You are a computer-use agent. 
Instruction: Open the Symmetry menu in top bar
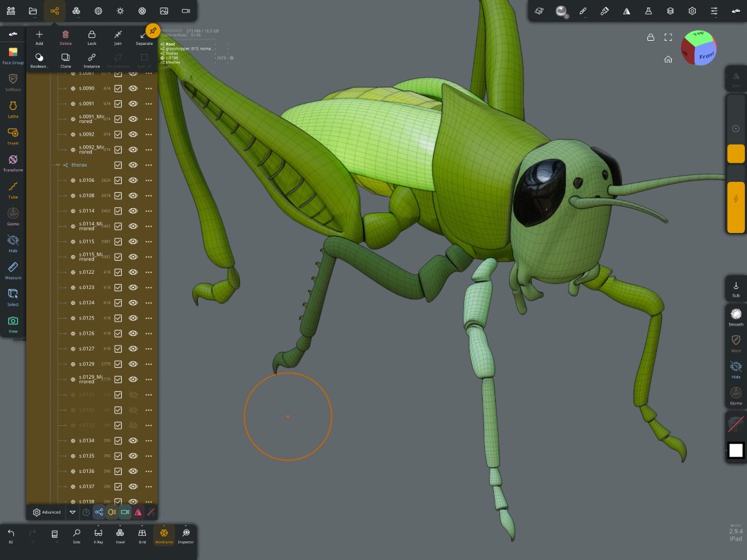627,11
